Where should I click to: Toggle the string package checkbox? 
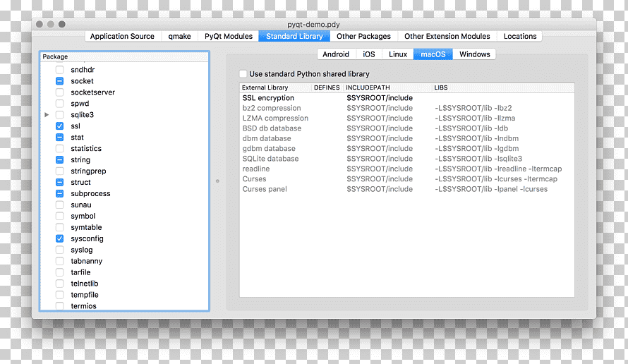(x=60, y=159)
